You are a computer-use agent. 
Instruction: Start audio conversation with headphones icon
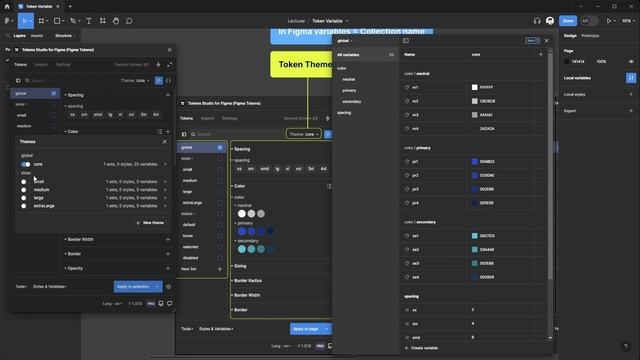coord(537,21)
